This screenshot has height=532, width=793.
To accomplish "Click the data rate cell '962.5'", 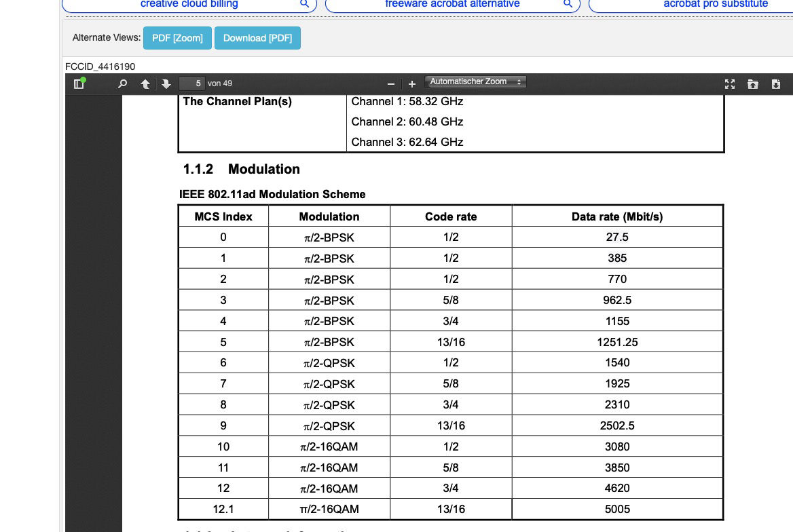I will (x=617, y=300).
